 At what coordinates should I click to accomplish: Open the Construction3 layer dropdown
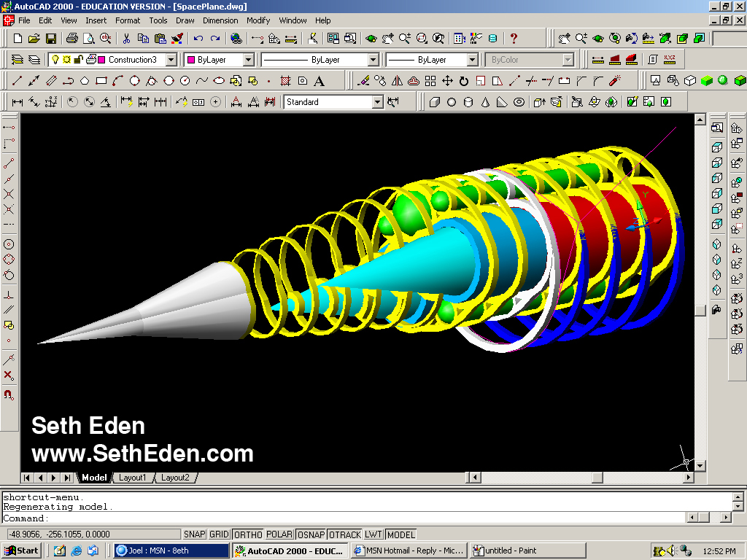coord(171,60)
